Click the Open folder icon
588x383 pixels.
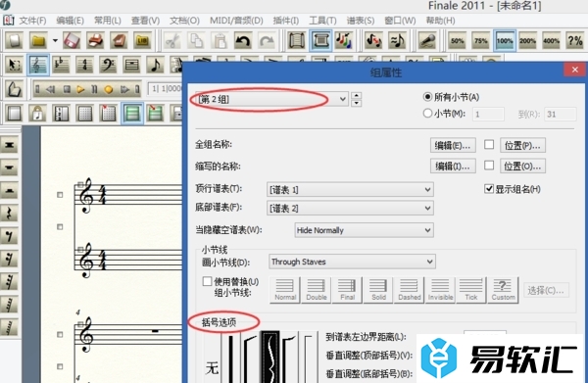(38, 40)
